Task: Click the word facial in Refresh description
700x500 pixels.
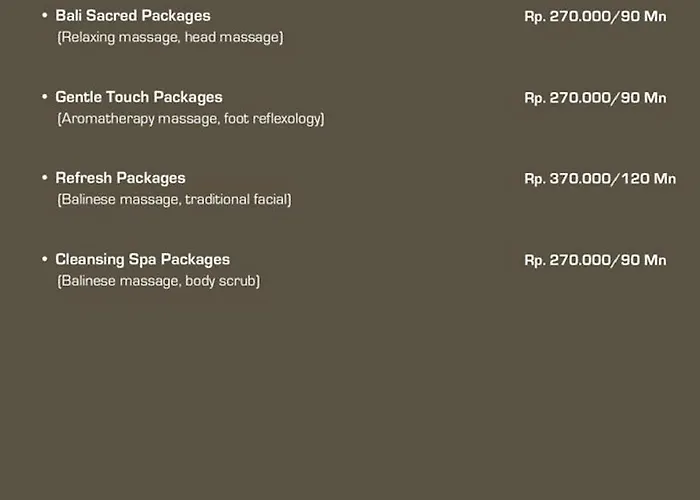Action: pyautogui.click(x=272, y=199)
